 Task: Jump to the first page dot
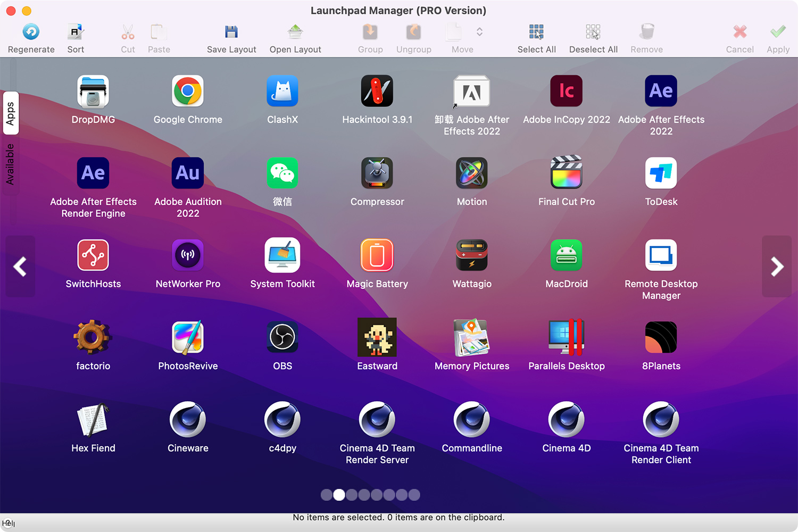326,495
